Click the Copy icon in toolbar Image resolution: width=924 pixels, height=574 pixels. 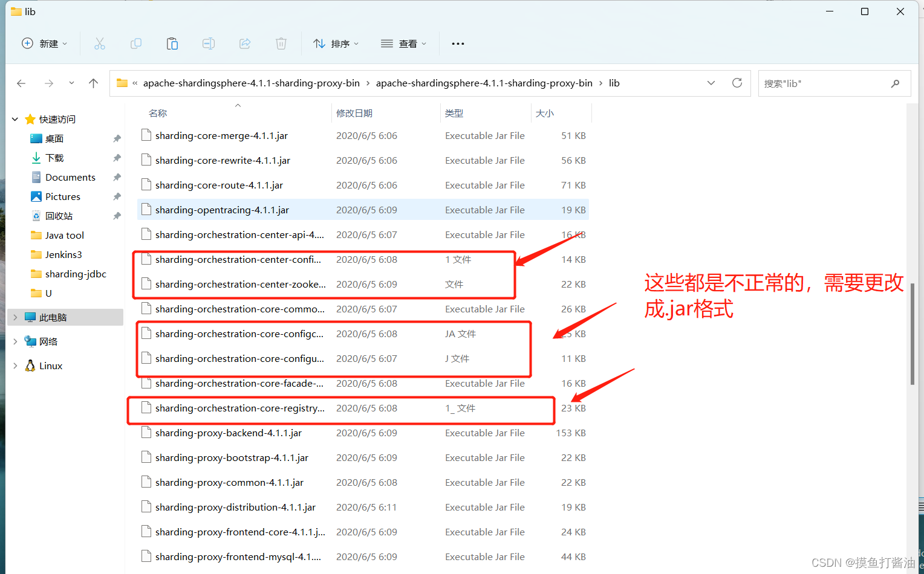[x=136, y=44]
